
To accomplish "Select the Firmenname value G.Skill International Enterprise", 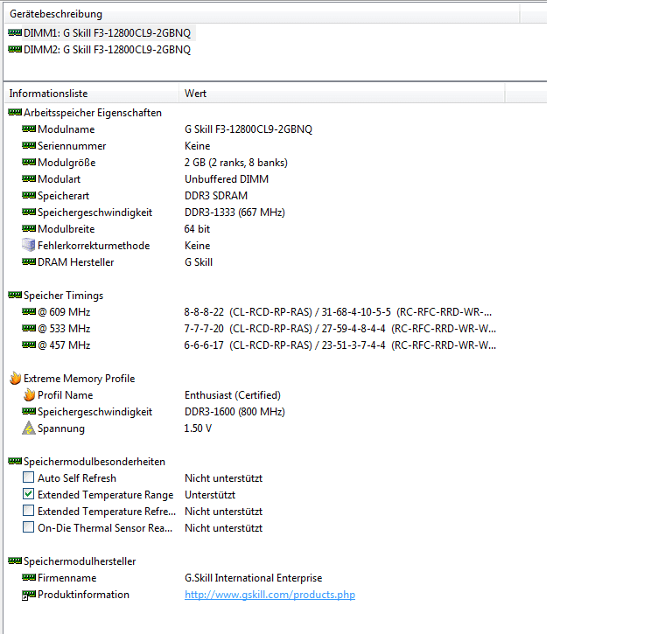I will tap(253, 578).
